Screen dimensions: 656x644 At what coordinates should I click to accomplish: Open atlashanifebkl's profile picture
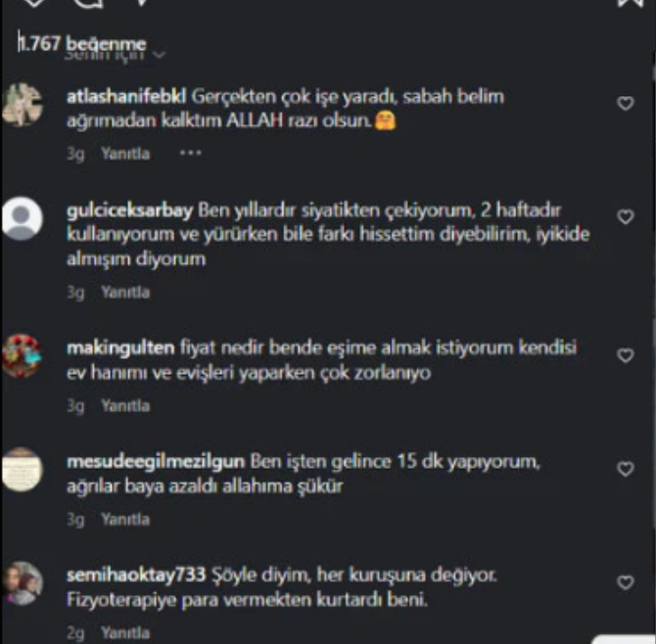point(23,105)
